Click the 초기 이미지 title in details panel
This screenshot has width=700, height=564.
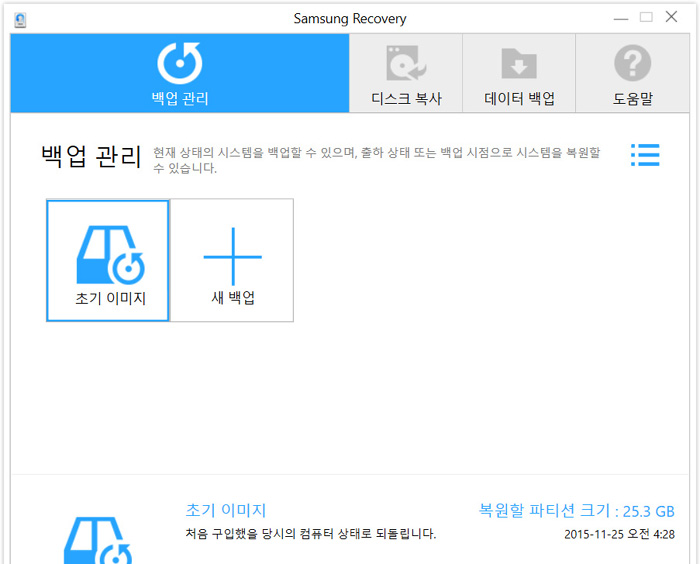tap(226, 510)
